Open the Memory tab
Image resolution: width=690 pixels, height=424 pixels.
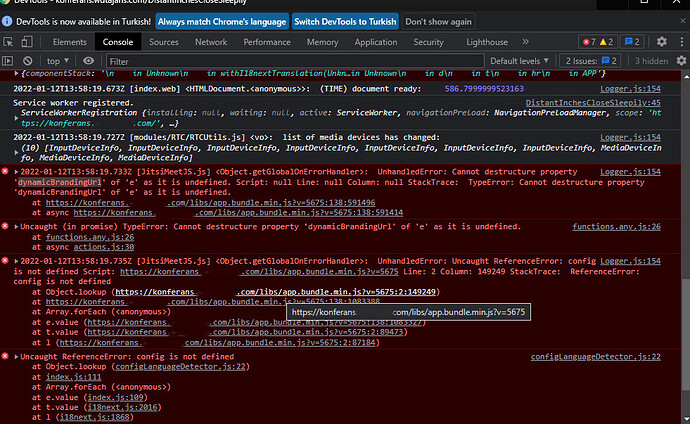click(322, 42)
